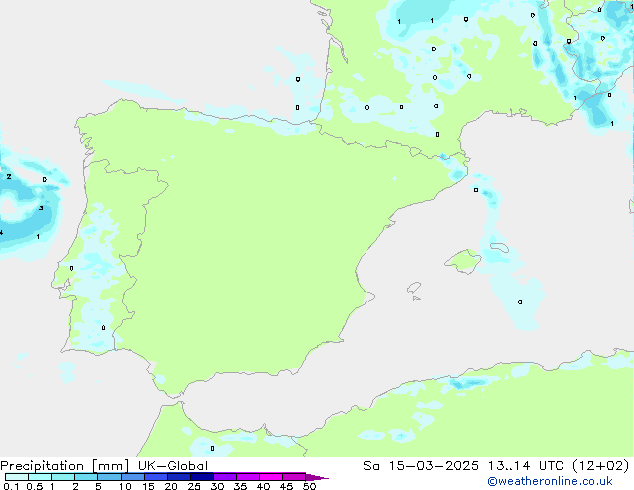Click the "(12+02)" forecast offset text

point(601,466)
